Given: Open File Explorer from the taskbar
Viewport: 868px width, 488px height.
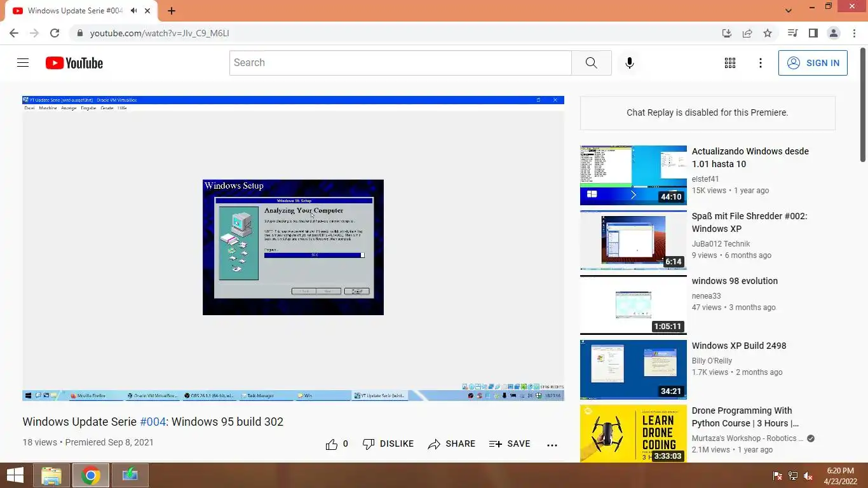Looking at the screenshot, I should (51, 475).
